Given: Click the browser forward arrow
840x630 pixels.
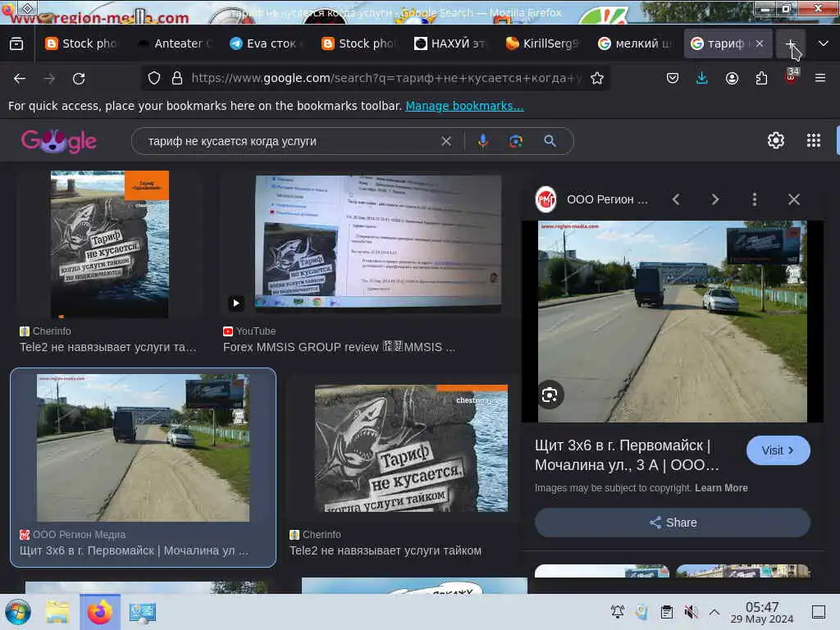Looking at the screenshot, I should [49, 79].
